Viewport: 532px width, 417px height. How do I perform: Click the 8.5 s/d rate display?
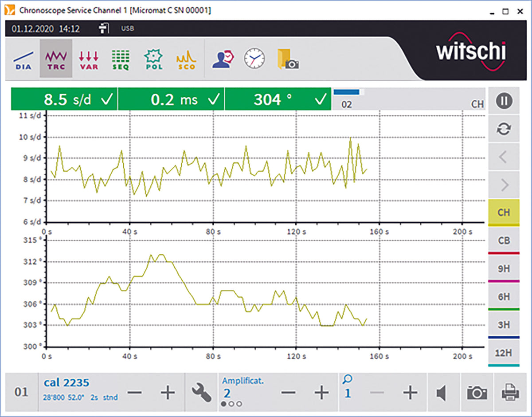64,99
